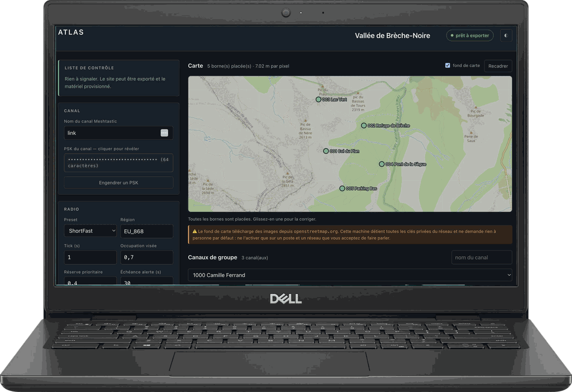The height and width of the screenshot is (392, 572).
Task: Click the Tick (s) input field
Action: pyautogui.click(x=90, y=257)
